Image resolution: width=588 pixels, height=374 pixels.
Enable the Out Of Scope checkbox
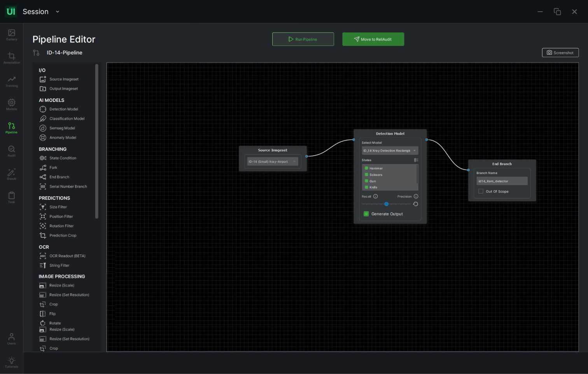coord(481,191)
